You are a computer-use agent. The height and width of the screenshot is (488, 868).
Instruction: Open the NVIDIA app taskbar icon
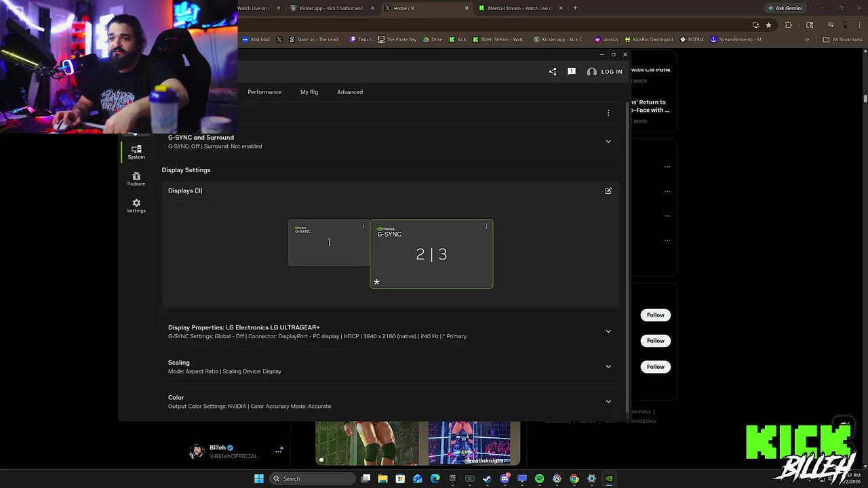609,479
